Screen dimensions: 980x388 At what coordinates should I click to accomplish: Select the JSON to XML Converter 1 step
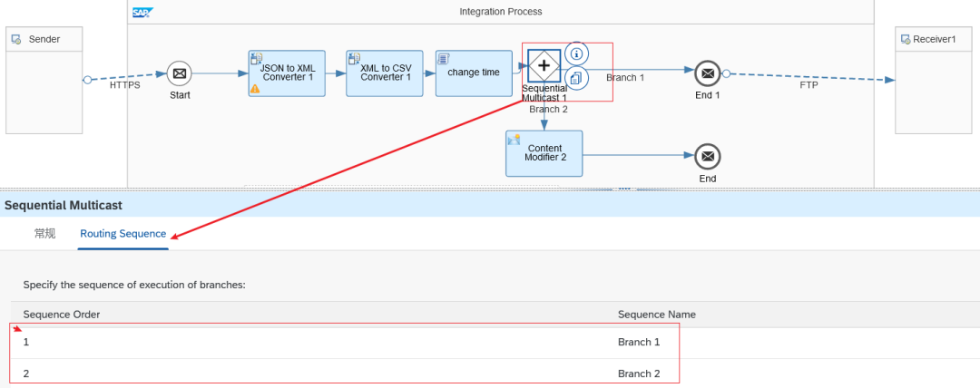click(286, 73)
